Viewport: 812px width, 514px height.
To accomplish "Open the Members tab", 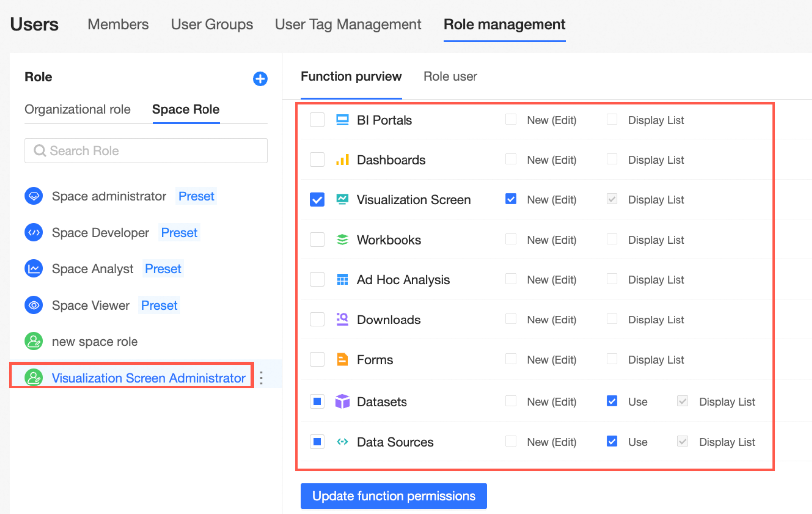I will 118,24.
